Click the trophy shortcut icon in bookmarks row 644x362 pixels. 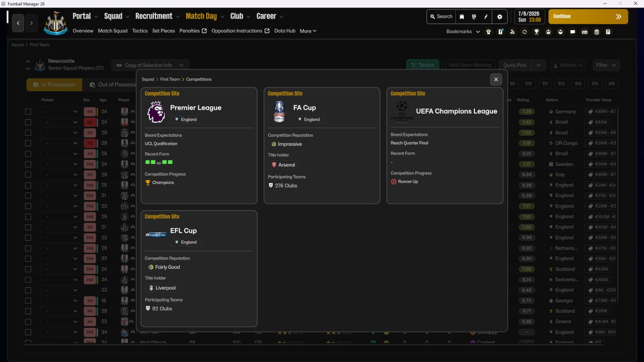[x=536, y=32]
